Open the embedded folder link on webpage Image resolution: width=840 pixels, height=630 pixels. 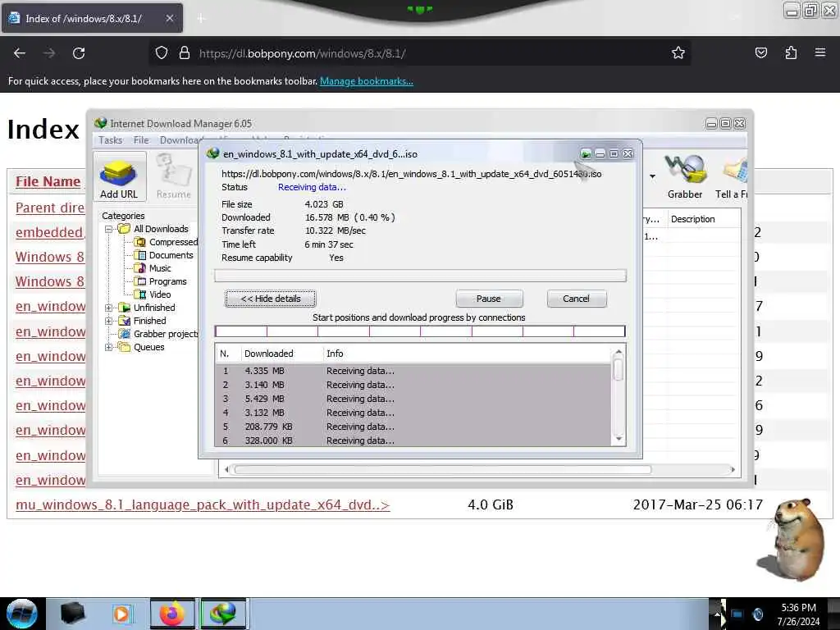click(50, 232)
